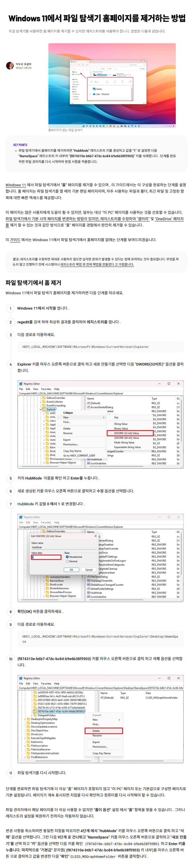Screen dimensions: 193x868
Task: Click the BootLocale folder icon in the tree
Action: 47,585
